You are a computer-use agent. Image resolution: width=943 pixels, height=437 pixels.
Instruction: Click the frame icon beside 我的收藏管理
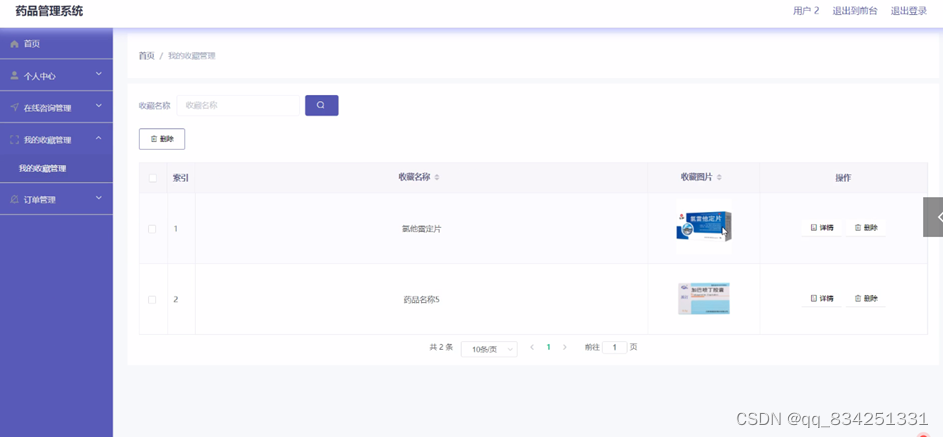pos(14,139)
